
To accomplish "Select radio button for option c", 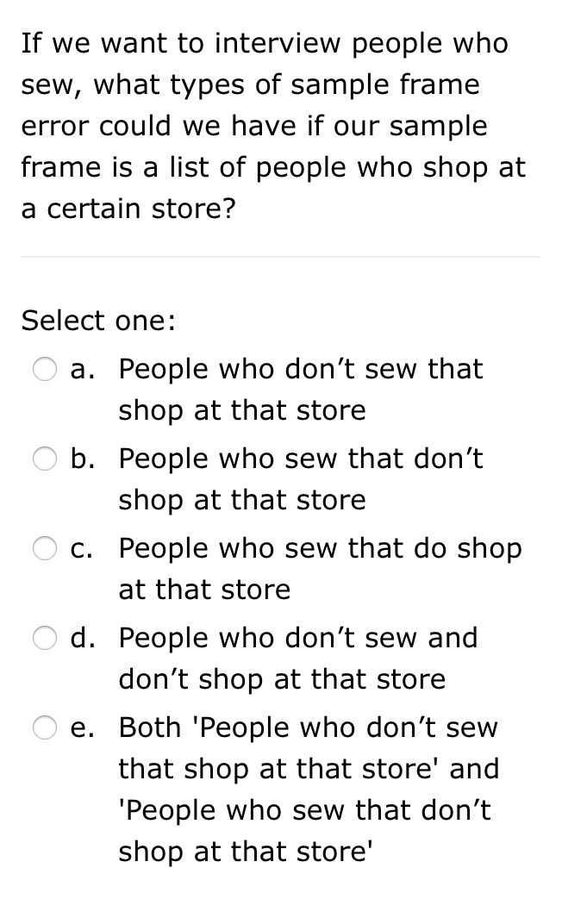I will point(45,549).
